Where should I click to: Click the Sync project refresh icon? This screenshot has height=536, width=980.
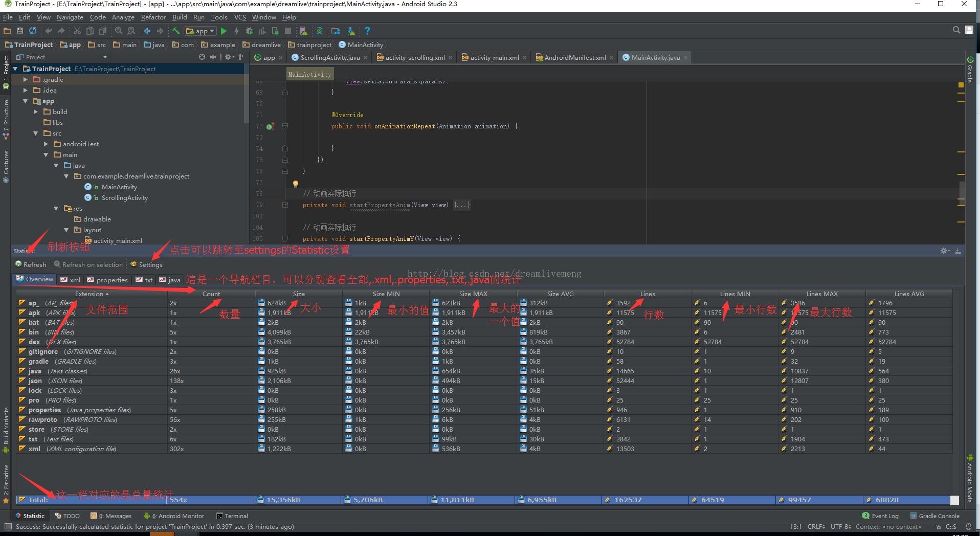click(33, 31)
